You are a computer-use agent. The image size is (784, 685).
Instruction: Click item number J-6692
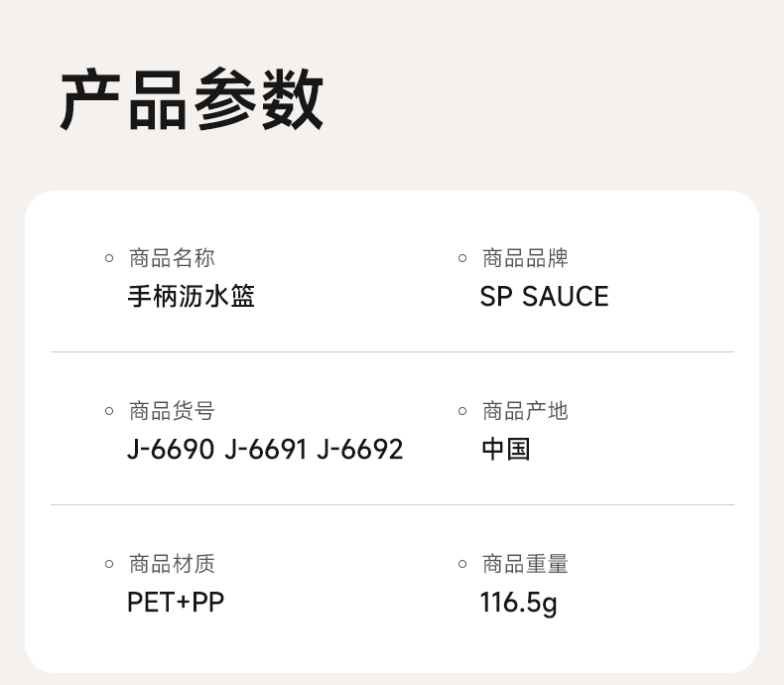coord(360,449)
